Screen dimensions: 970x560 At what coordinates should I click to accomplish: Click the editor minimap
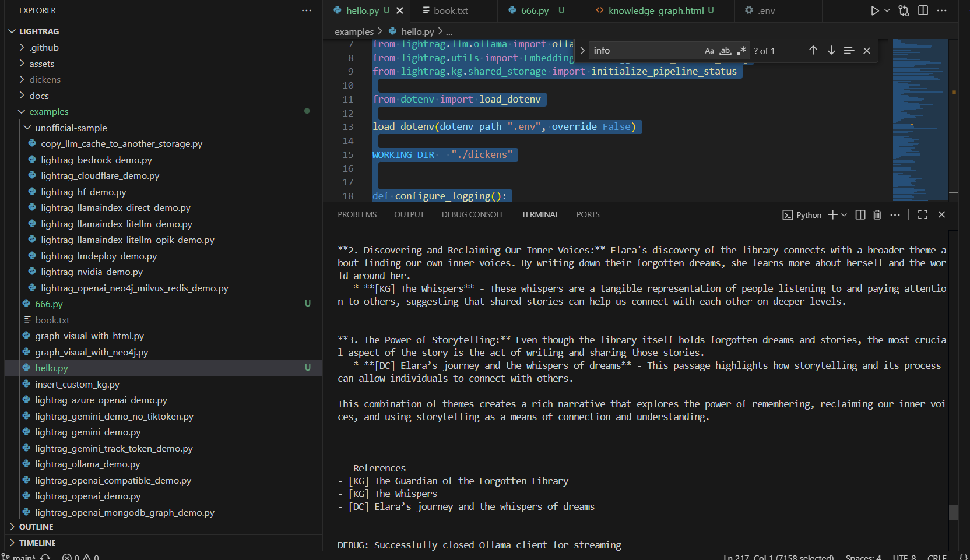point(920,120)
